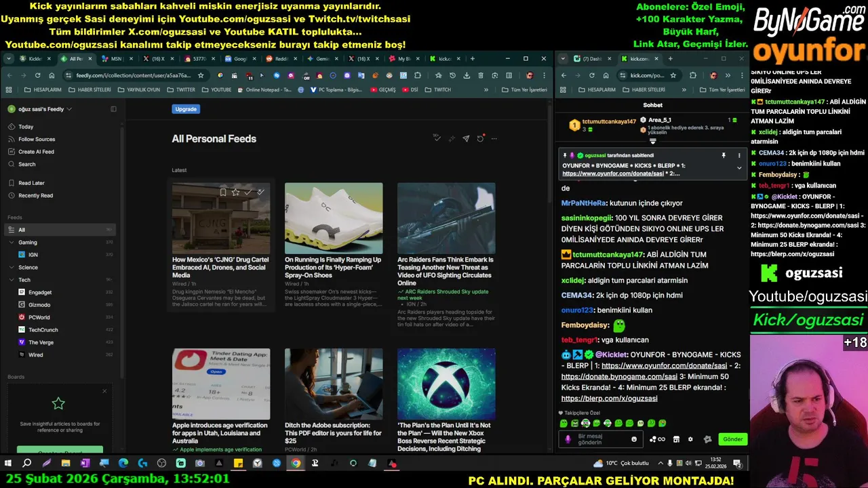Expand pinned message chevron in Kick chat

tap(739, 167)
